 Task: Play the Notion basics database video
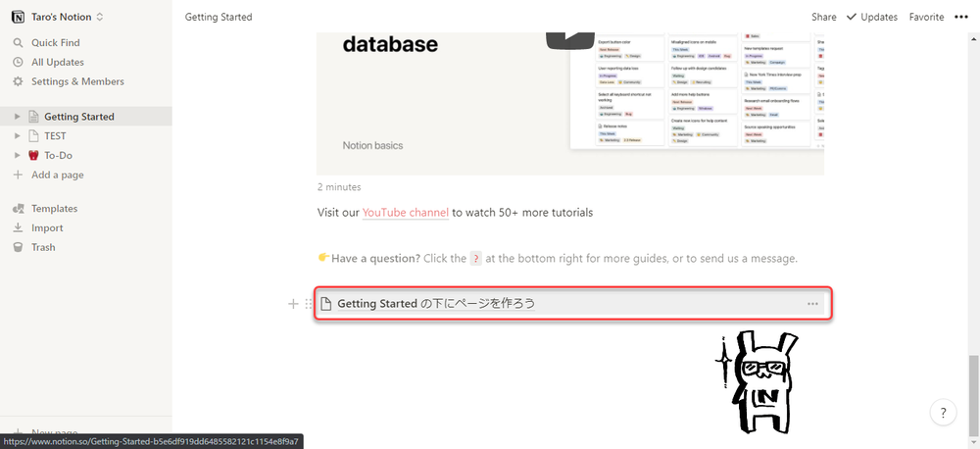570,39
